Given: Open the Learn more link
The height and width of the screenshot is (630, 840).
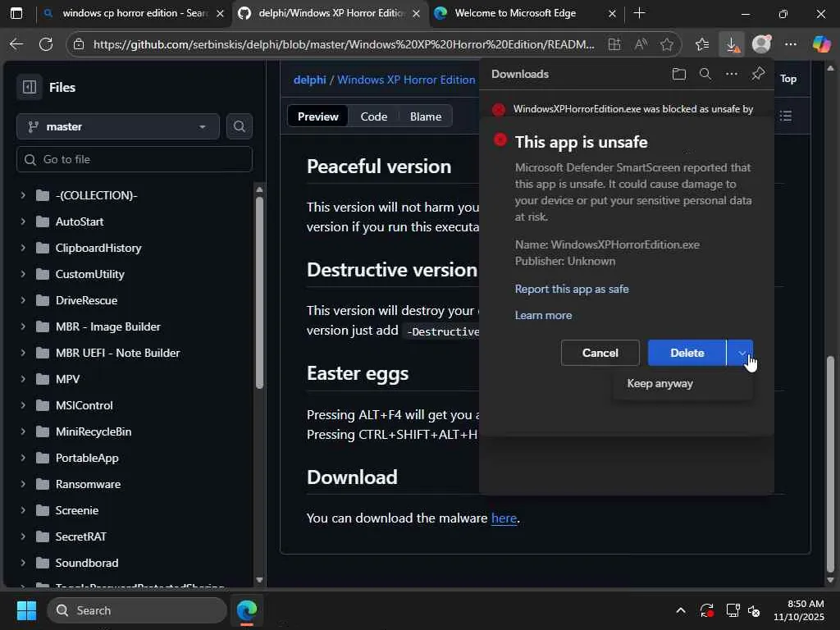Looking at the screenshot, I should [x=543, y=315].
